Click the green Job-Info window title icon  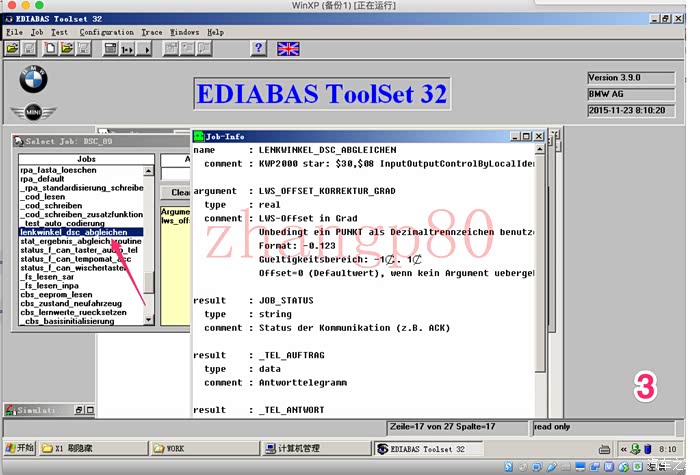(199, 136)
